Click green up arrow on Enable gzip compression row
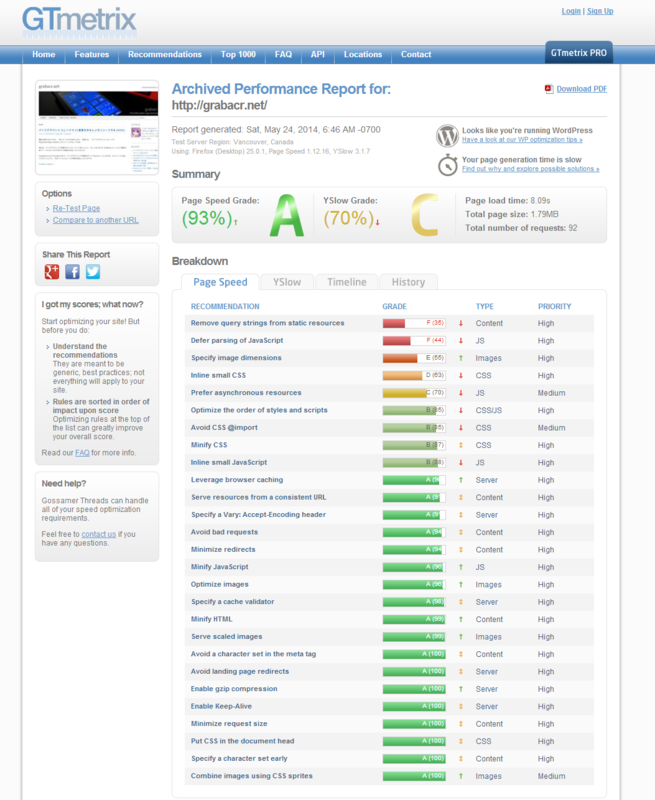The width and height of the screenshot is (655, 800). 461,689
